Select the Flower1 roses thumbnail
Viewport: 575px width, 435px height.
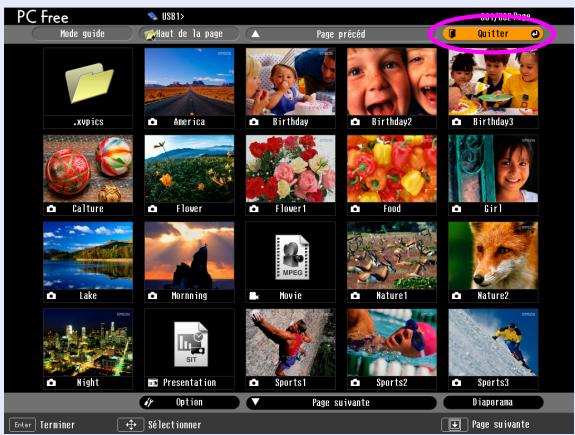pos(290,169)
